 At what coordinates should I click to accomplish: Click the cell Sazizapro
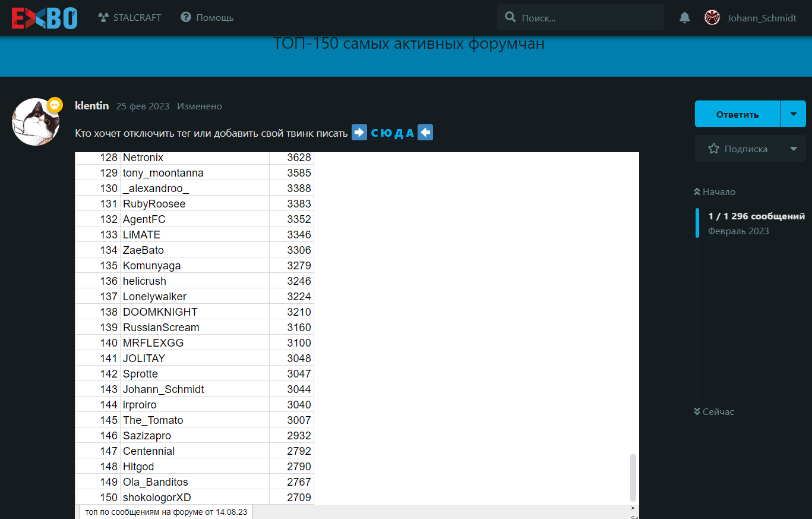(x=195, y=436)
